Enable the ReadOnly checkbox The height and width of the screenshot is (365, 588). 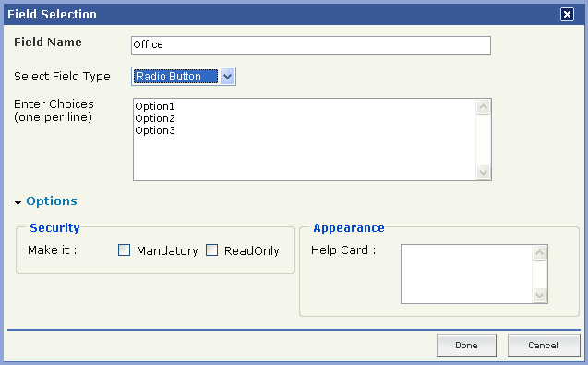coord(212,250)
